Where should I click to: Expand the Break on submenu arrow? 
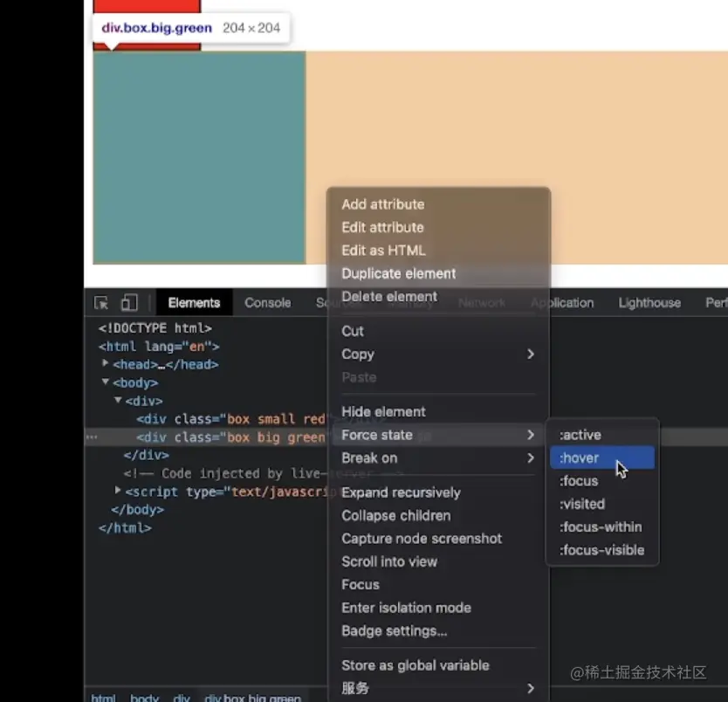tap(531, 458)
